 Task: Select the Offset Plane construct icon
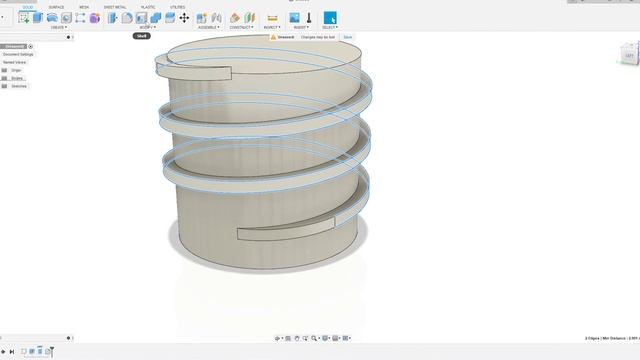[x=235, y=18]
